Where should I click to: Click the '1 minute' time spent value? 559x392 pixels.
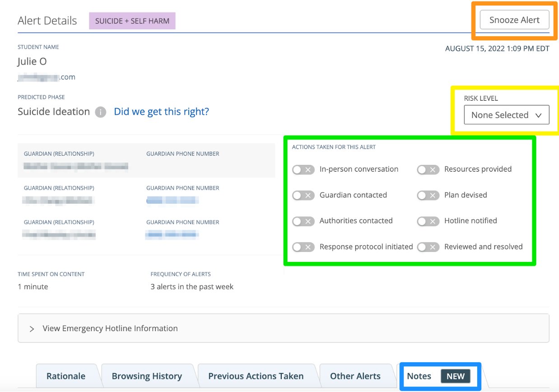[33, 287]
